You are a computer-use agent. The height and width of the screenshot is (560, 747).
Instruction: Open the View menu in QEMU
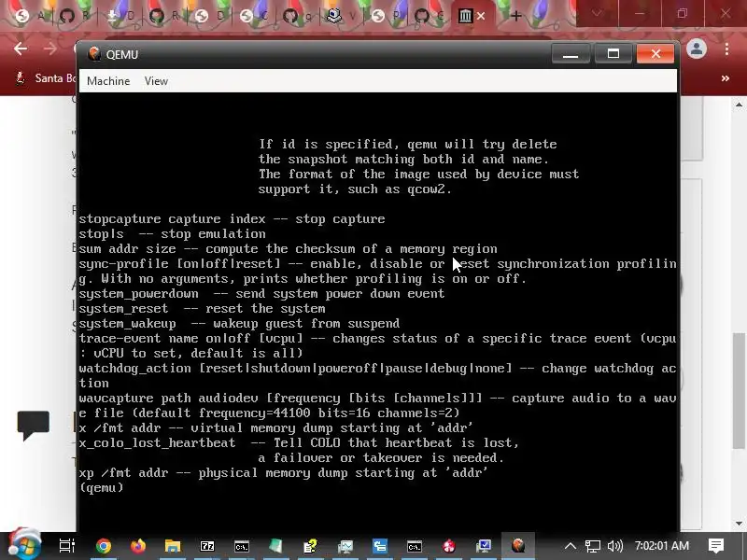[x=156, y=81]
